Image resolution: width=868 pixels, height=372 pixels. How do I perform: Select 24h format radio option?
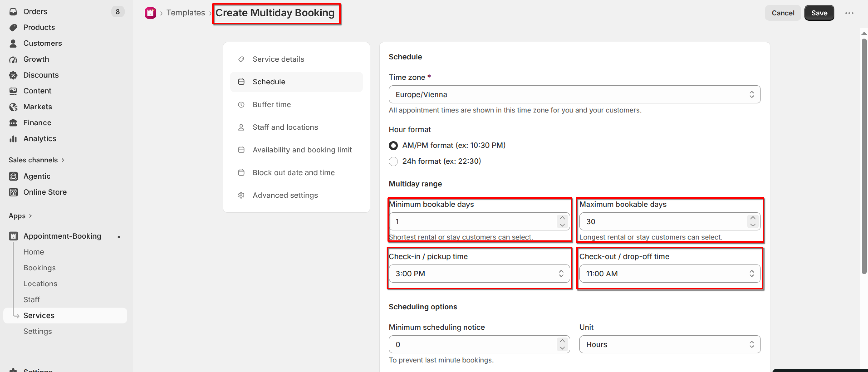click(x=393, y=162)
